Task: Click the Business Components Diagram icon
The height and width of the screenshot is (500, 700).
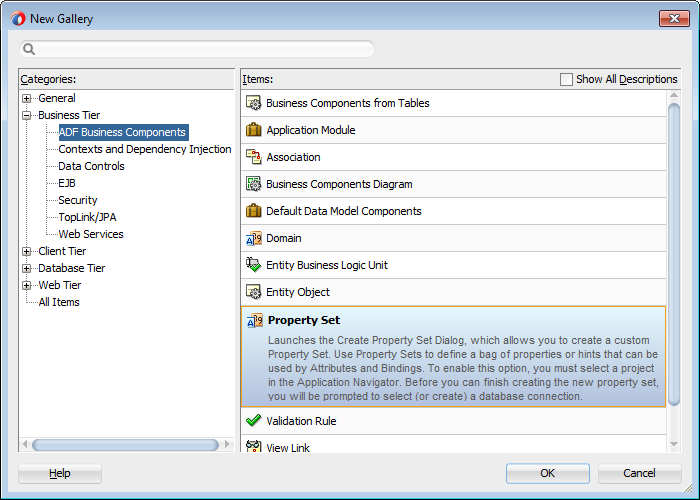Action: (x=254, y=184)
